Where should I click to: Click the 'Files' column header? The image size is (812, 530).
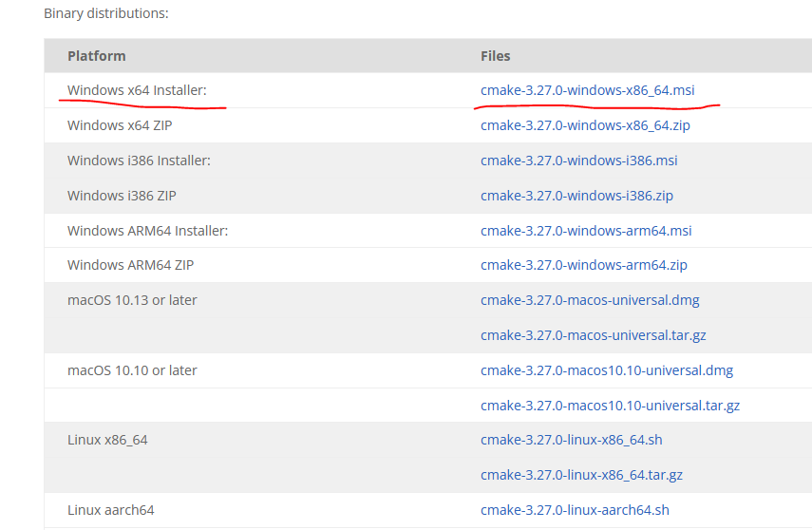(495, 56)
